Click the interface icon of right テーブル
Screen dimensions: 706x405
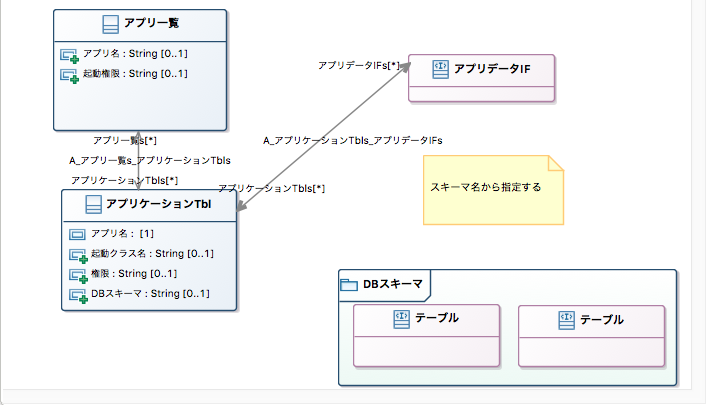[x=566, y=320]
